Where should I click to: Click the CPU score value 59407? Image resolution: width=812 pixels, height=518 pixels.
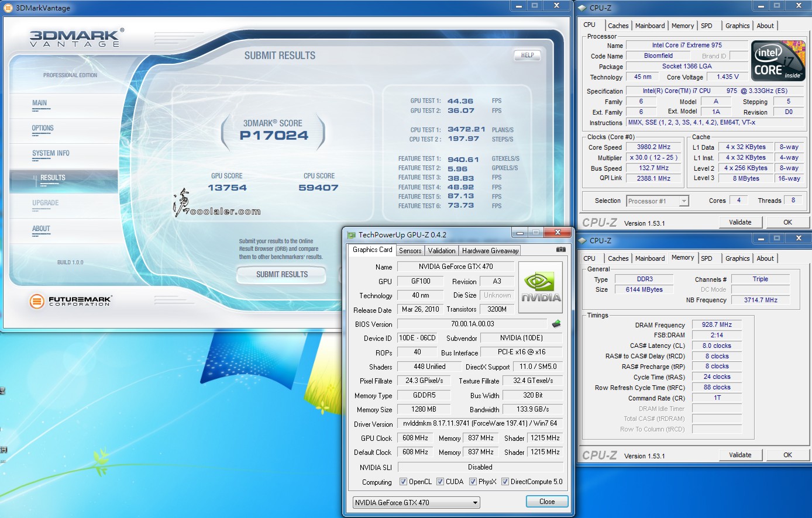point(318,188)
